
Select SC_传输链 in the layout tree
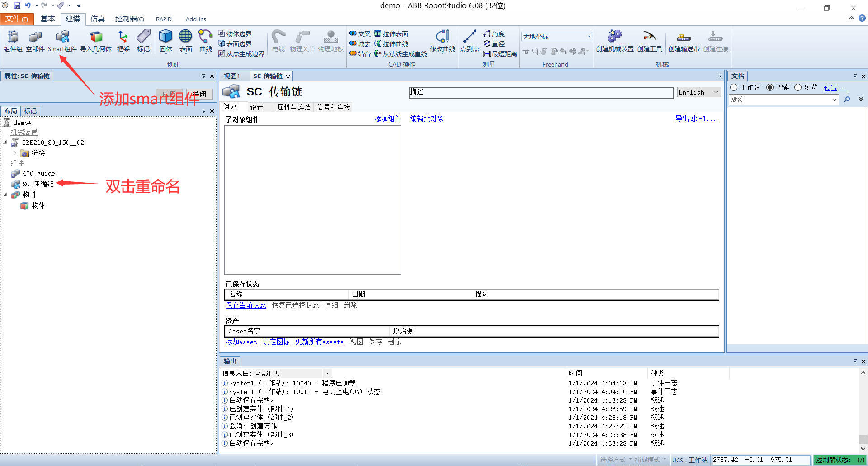(x=38, y=184)
